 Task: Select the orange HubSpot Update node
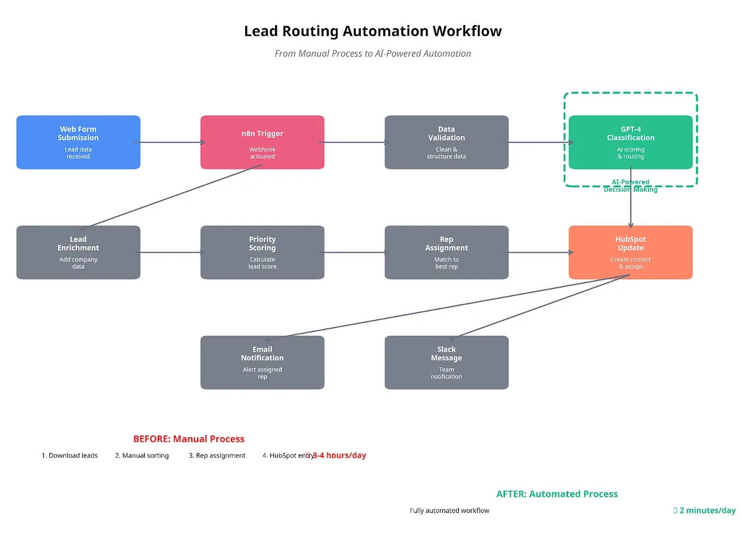coord(630,253)
